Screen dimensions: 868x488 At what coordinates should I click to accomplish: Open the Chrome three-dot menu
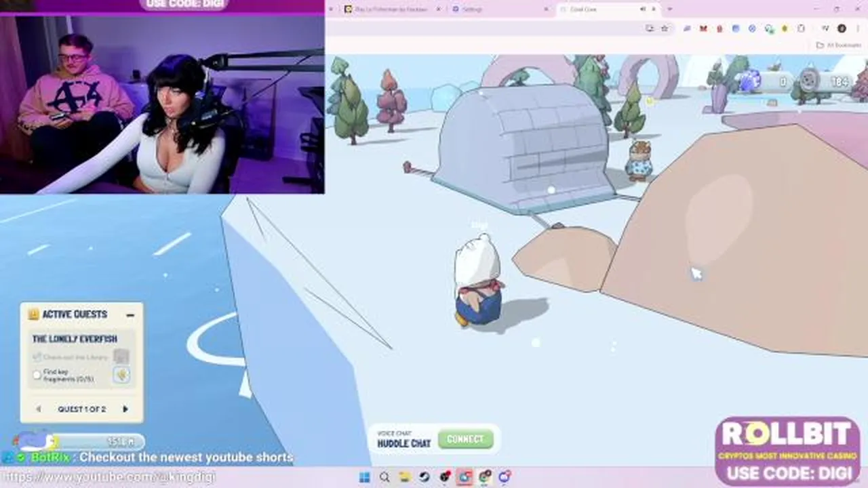(859, 28)
